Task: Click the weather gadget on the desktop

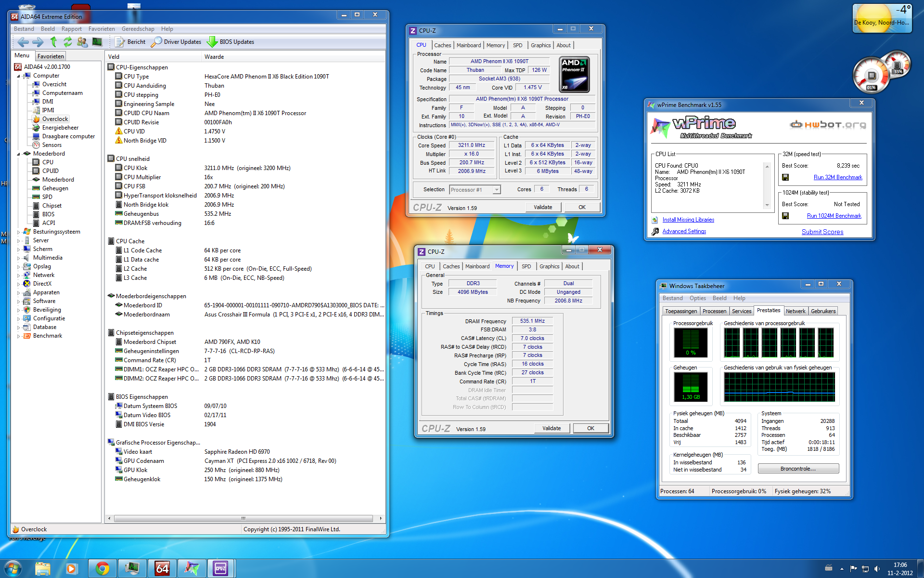Action: (882, 18)
